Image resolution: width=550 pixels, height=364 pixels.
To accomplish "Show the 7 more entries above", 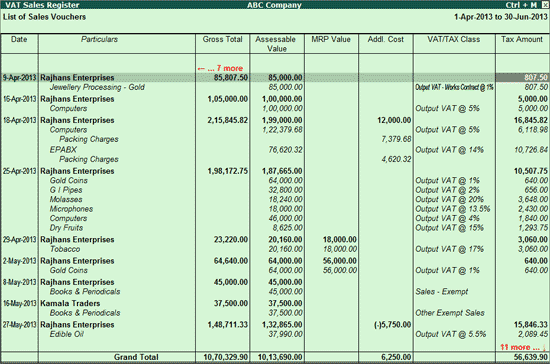I will pos(220,68).
